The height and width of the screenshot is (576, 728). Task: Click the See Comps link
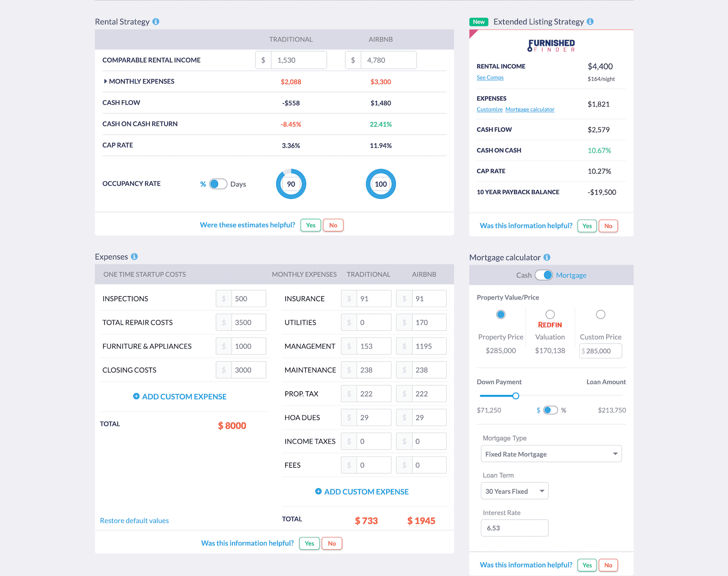click(x=490, y=78)
